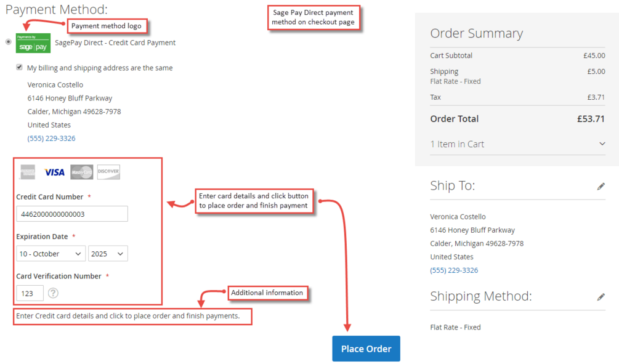
Task: Open the Card Verification Number help tooltip
Action: (54, 293)
